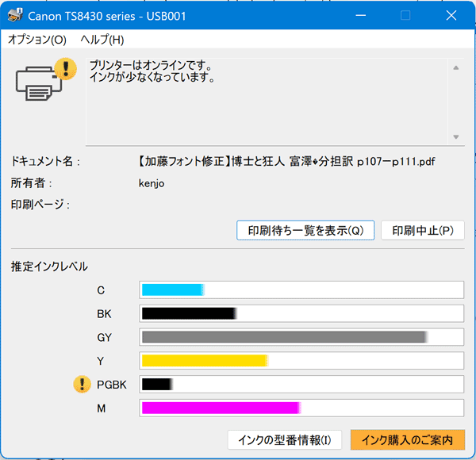This screenshot has height=460, width=476.
Task: Click the yellow Y ink level bar
Action: point(301,361)
